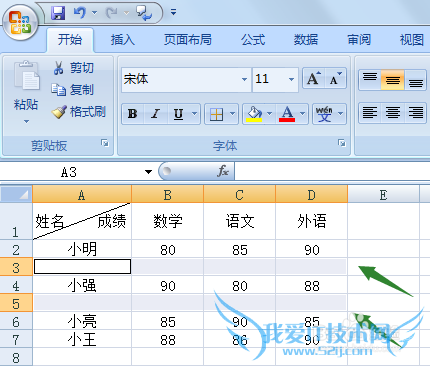Image resolution: width=430 pixels, height=366 pixels.
Task: Click the Select All corner of the sheet
Action: (x=16, y=194)
